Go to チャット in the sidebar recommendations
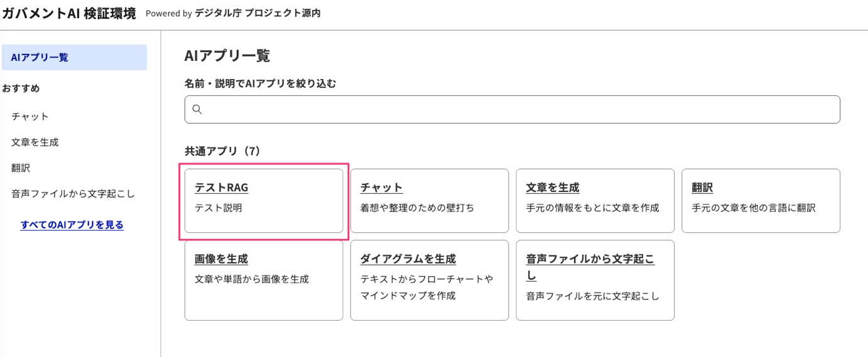868x357 pixels. tap(30, 117)
